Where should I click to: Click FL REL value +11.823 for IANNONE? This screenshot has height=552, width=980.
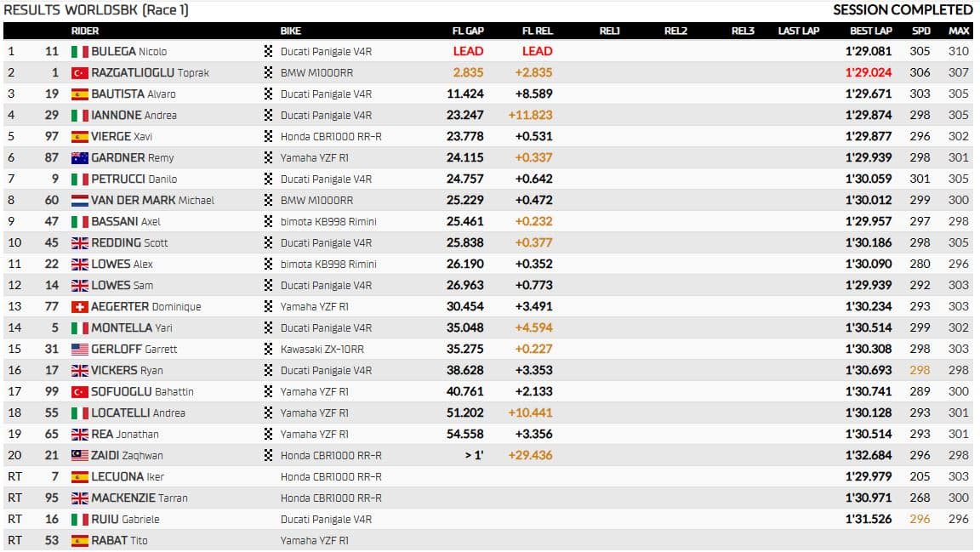pos(531,115)
